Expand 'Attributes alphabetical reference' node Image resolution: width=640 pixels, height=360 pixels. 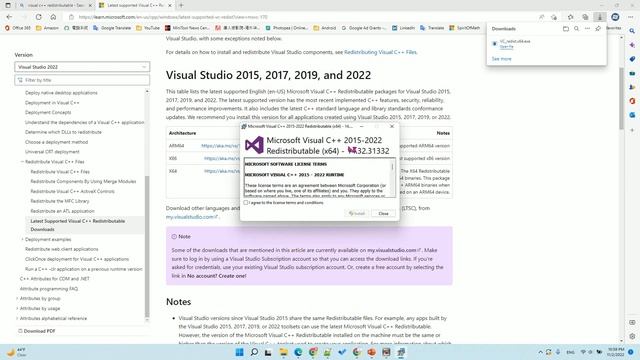coord(17,318)
